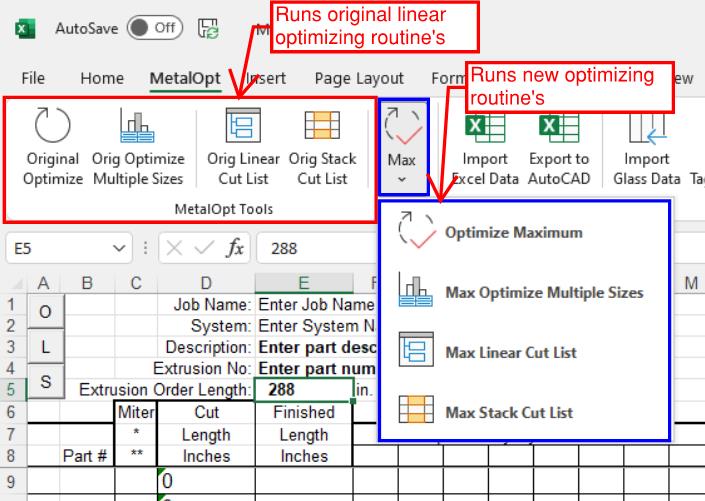Click the Insert Function fx icon
The width and height of the screenshot is (705, 501).
(236, 248)
